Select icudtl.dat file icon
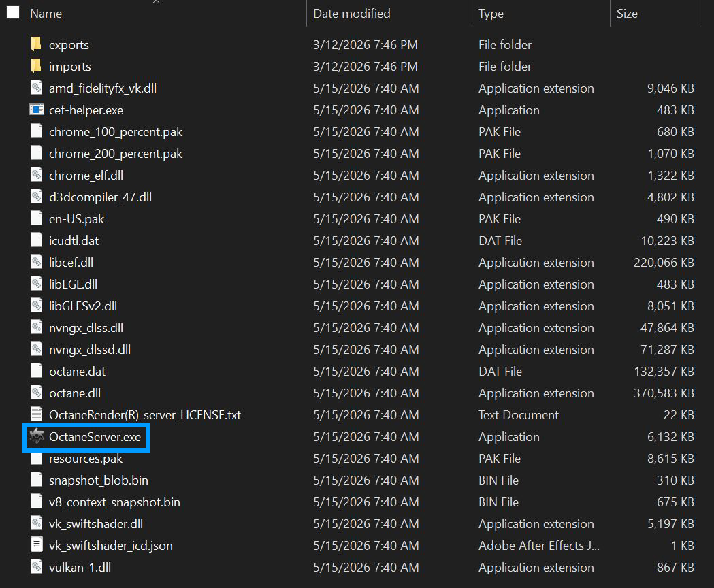Image resolution: width=714 pixels, height=588 pixels. 37,240
